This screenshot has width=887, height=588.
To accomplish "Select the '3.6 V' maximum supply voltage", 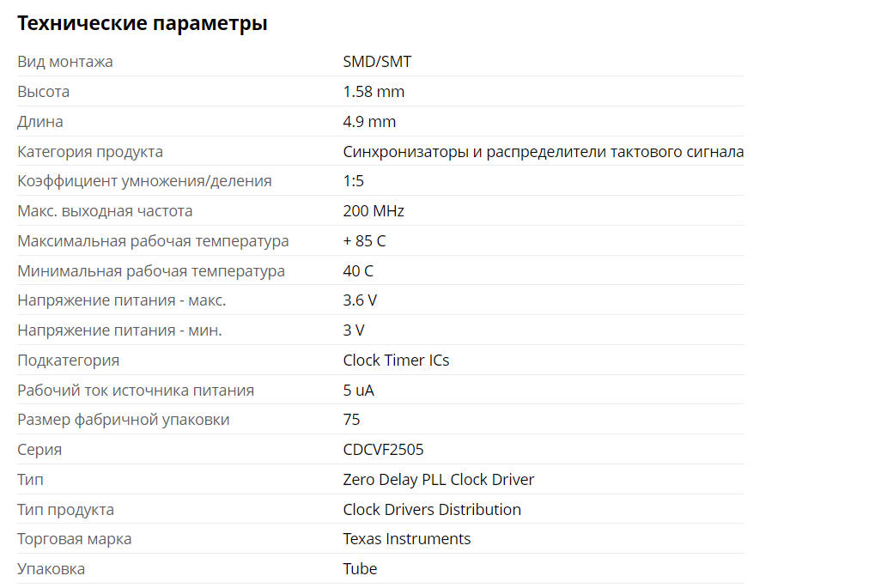I will pos(360,300).
